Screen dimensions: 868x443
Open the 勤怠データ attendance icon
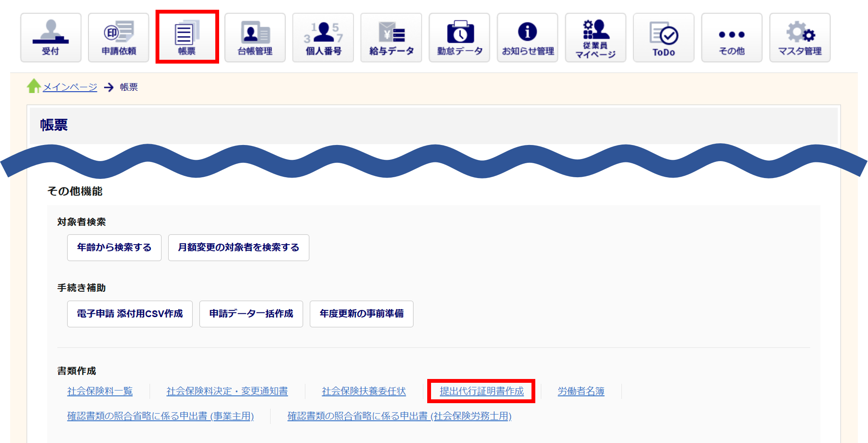coord(459,38)
